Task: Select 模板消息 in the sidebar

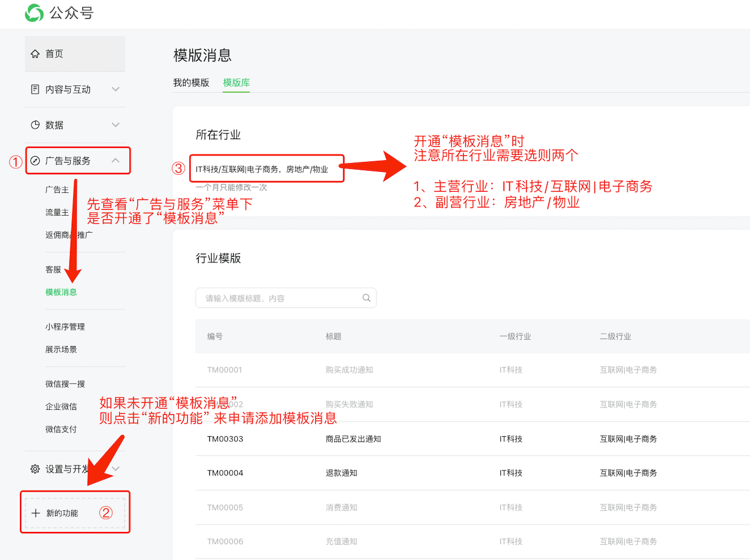Action: click(x=61, y=292)
